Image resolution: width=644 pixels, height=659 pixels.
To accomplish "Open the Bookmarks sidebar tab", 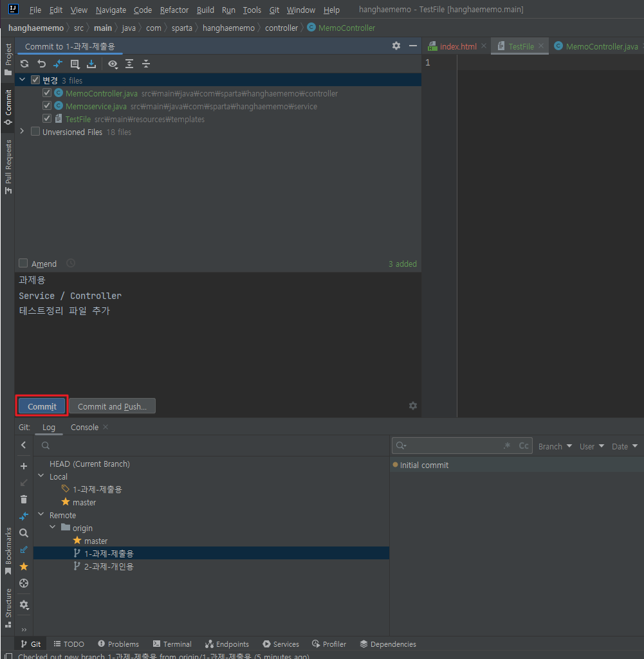I will coord(8,551).
